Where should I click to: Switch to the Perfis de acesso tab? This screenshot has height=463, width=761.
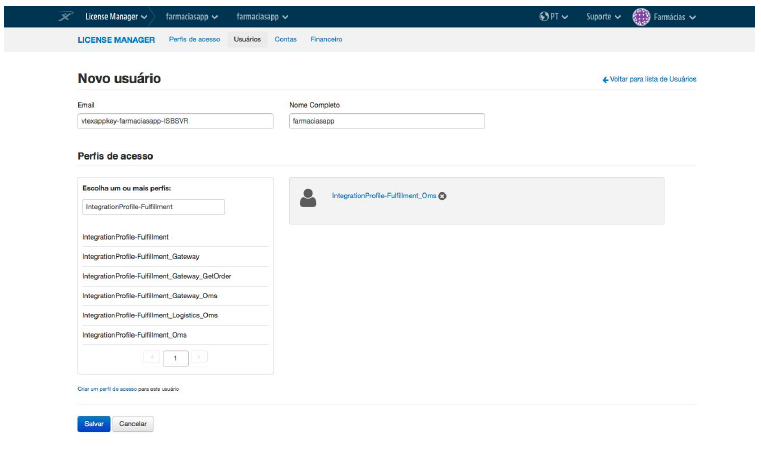pyautogui.click(x=194, y=40)
